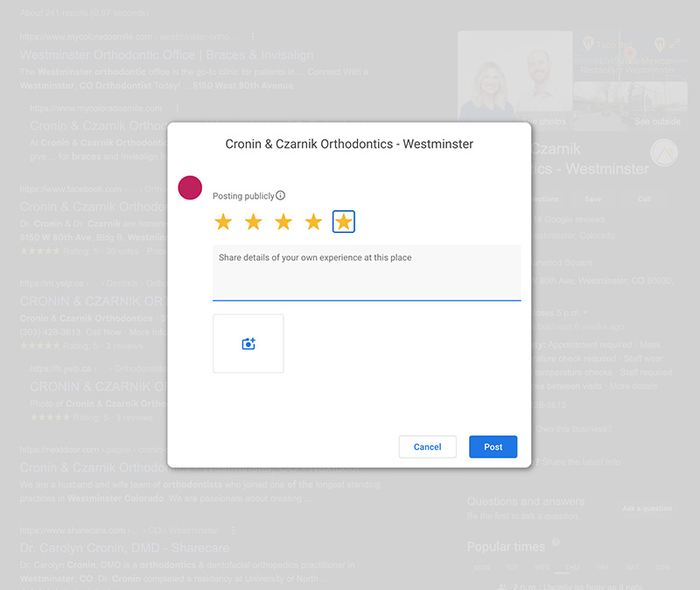Select the fourth star rating

313,221
